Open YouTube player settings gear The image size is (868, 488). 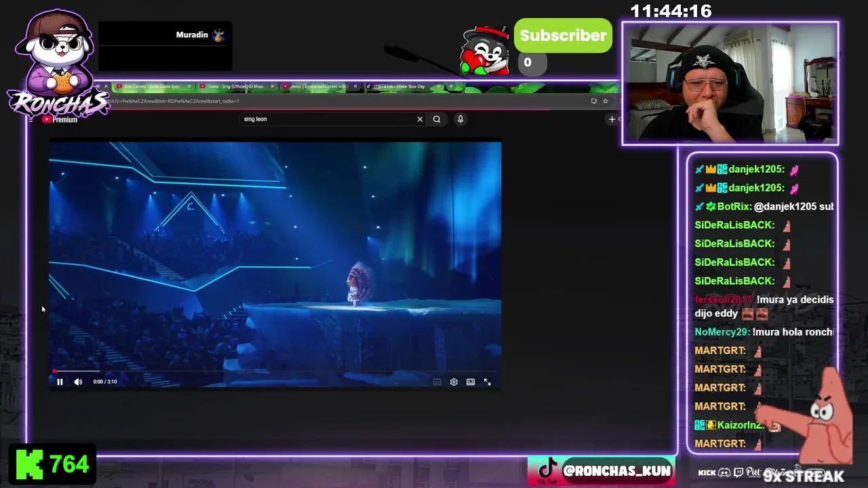454,382
